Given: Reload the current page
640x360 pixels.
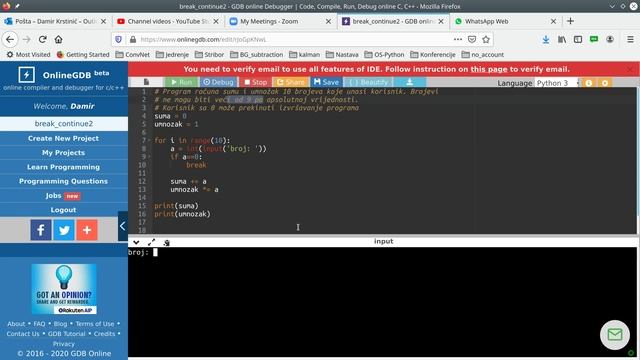Looking at the screenshot, I should tap(42, 39).
